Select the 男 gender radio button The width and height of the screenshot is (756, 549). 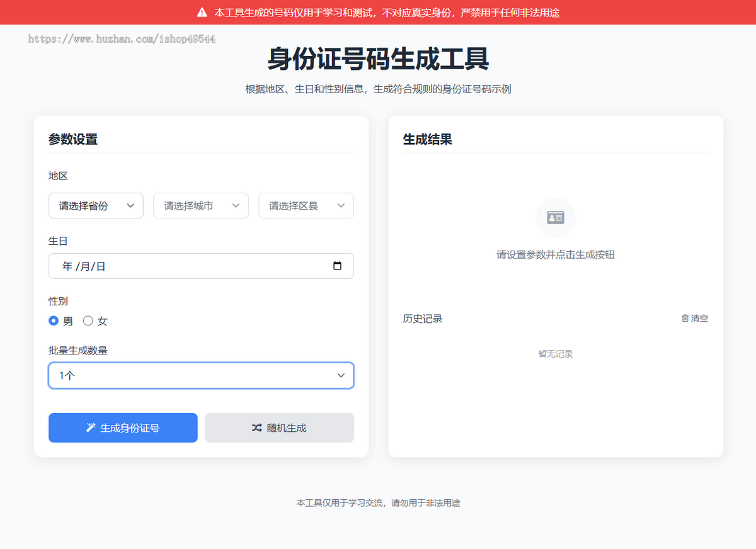coord(54,320)
